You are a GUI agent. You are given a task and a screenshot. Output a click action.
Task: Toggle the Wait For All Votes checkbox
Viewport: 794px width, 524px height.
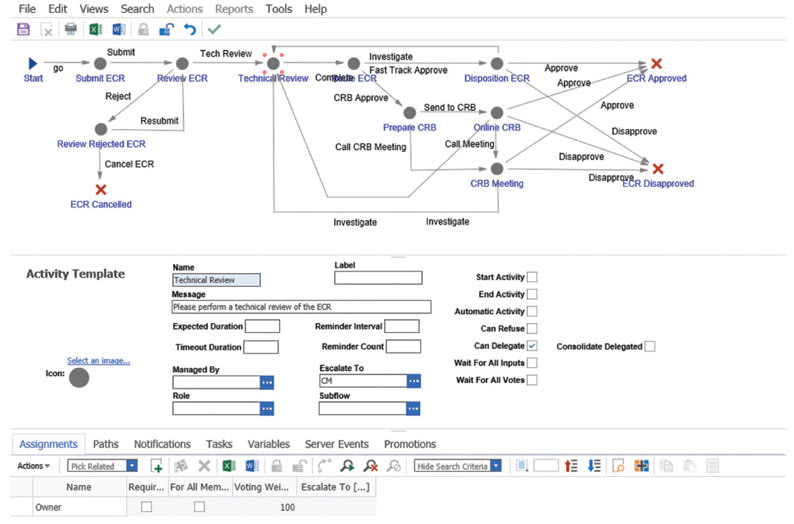point(532,380)
